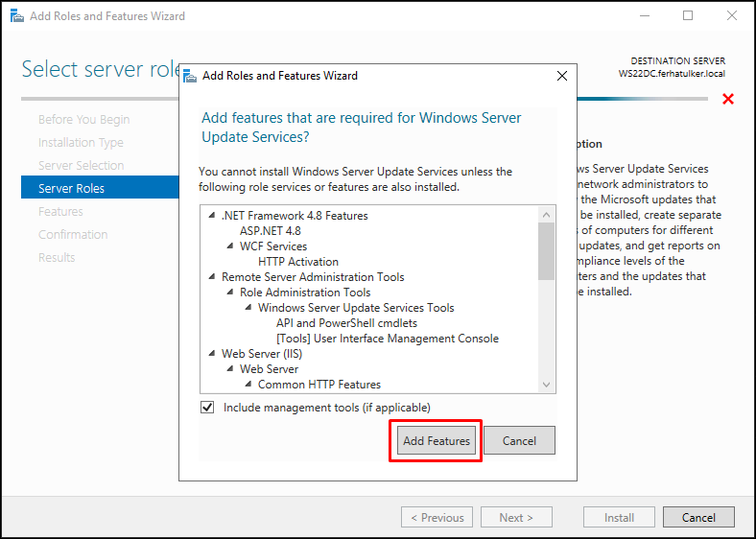
Task: Click the Add Features button
Action: (437, 440)
